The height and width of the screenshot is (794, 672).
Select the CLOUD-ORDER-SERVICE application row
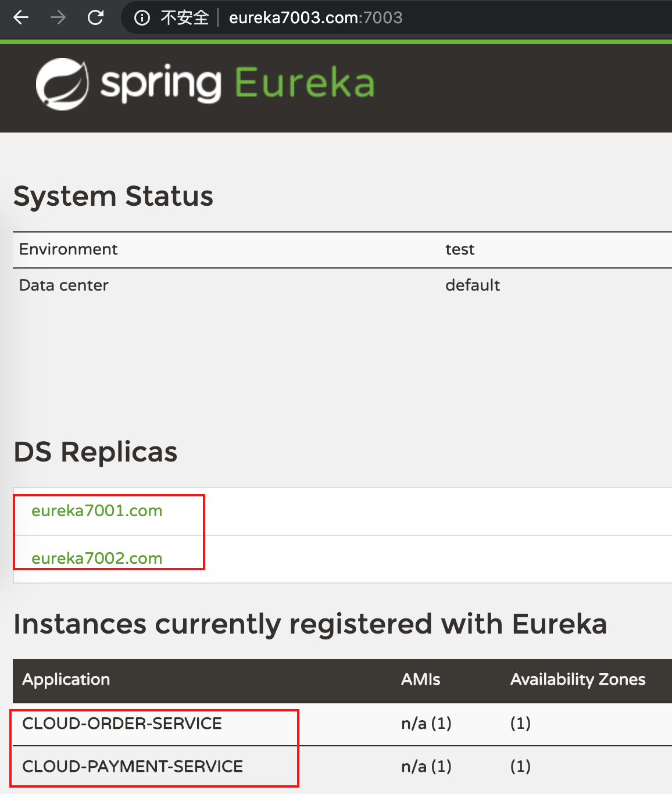pyautogui.click(x=342, y=724)
